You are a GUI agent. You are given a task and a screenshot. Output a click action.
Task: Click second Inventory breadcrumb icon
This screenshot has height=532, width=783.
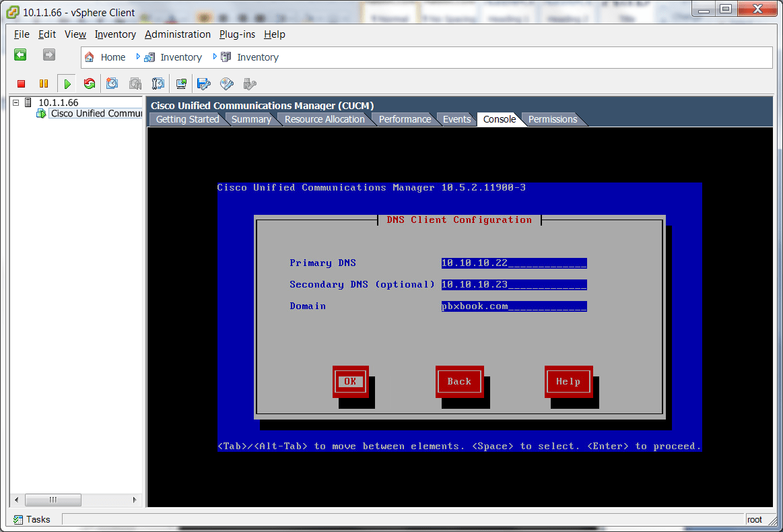(226, 57)
